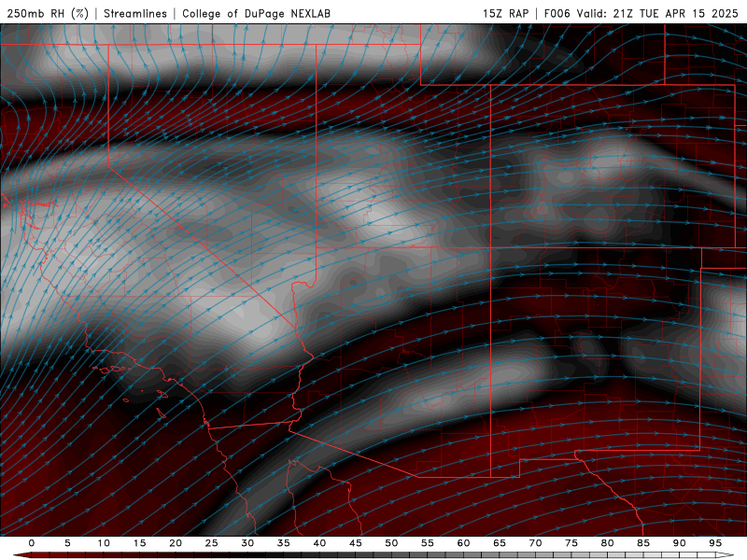Viewport: 747px width, 560px height.
Task: Click the 10 label on the color scale
Action: 104,543
